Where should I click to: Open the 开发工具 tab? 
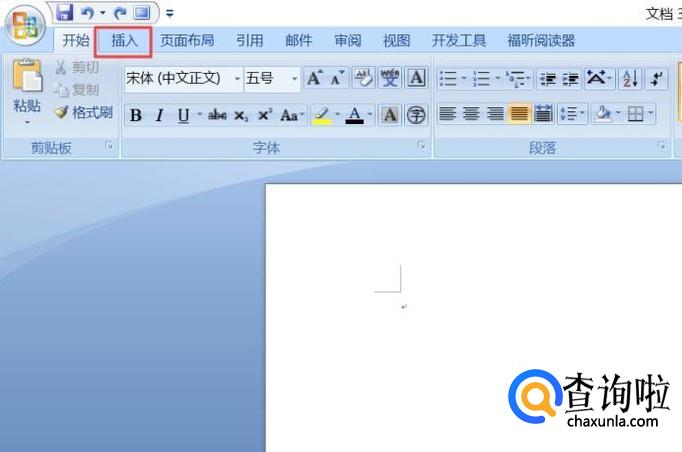pos(459,40)
